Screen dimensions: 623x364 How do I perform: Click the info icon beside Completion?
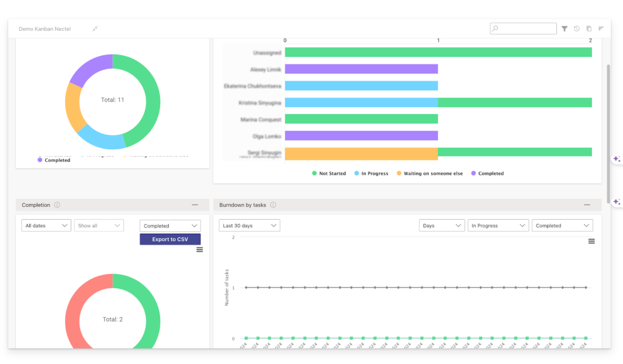click(x=56, y=205)
